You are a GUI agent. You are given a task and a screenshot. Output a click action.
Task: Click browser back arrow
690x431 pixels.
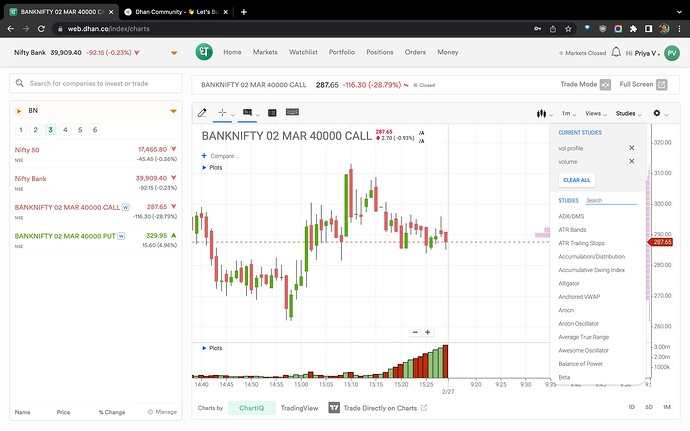tap(11, 29)
